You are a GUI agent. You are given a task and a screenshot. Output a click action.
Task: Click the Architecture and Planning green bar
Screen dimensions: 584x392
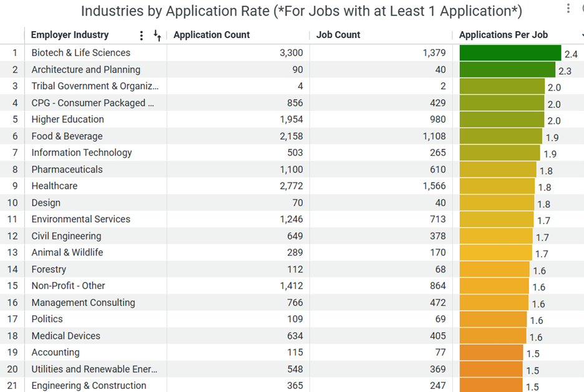pyautogui.click(x=507, y=70)
